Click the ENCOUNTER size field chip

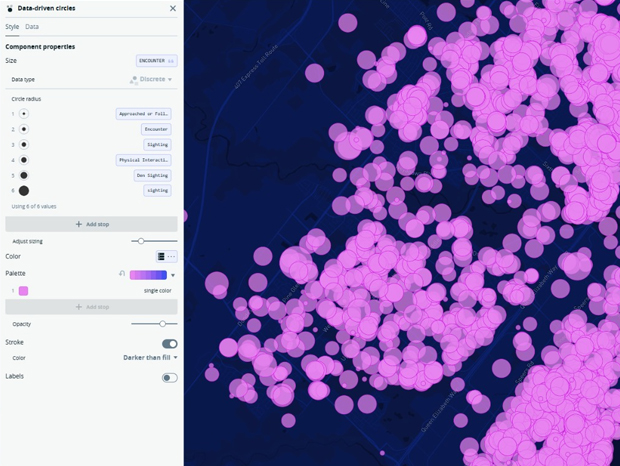click(156, 61)
